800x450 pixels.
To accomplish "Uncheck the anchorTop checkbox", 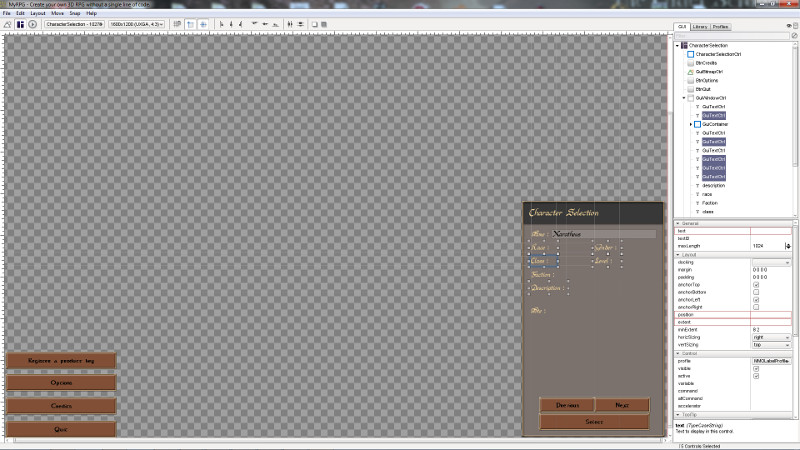I will [x=756, y=285].
